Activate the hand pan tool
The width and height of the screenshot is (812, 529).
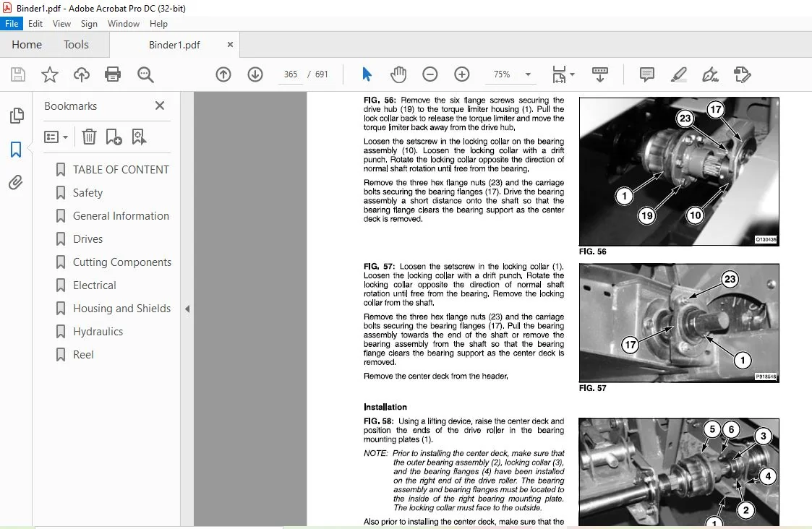click(398, 74)
